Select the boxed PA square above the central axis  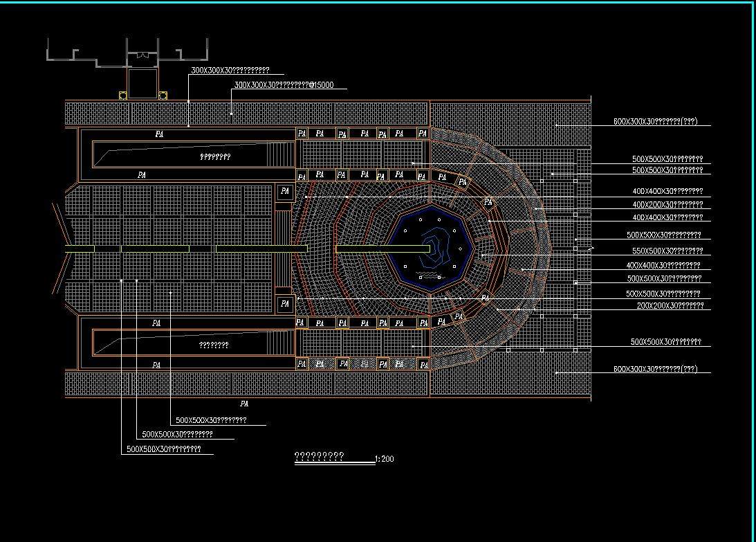click(x=284, y=191)
